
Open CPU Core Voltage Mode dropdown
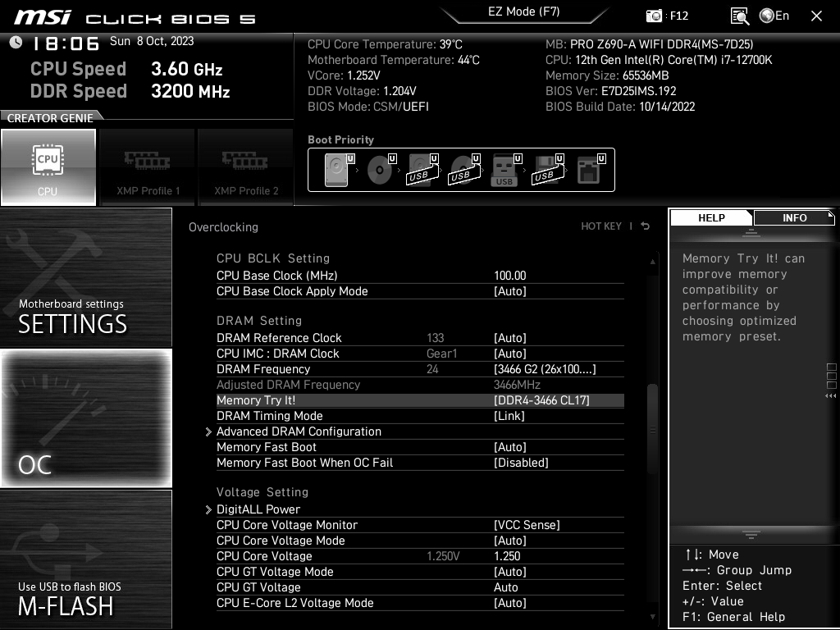tap(510, 540)
